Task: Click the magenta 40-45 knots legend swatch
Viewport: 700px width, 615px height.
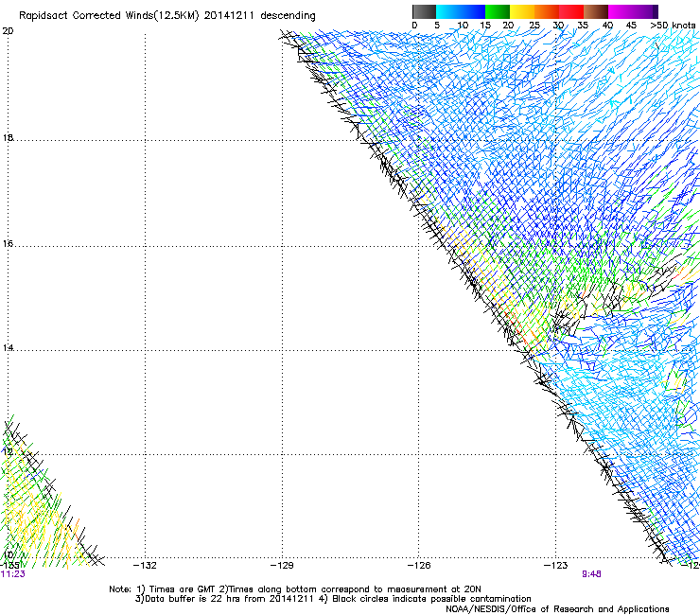Action: (621, 11)
